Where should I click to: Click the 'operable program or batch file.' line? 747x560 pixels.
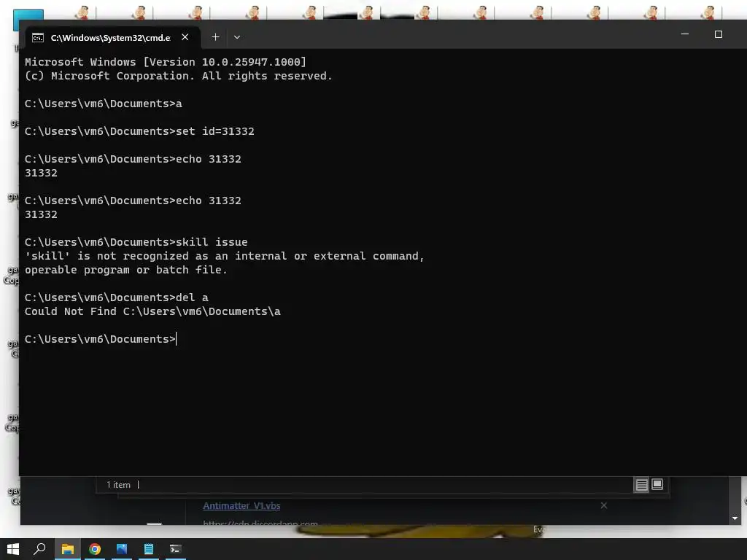coord(126,270)
